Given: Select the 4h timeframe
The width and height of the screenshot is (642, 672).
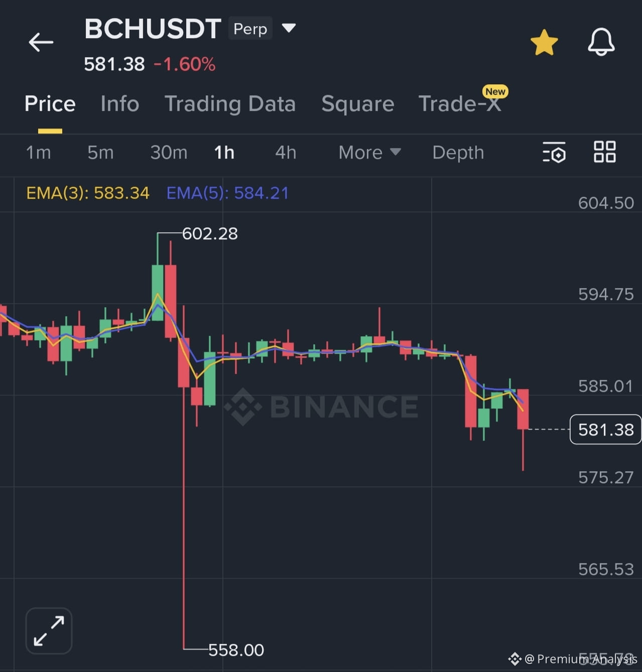Looking at the screenshot, I should pos(285,153).
